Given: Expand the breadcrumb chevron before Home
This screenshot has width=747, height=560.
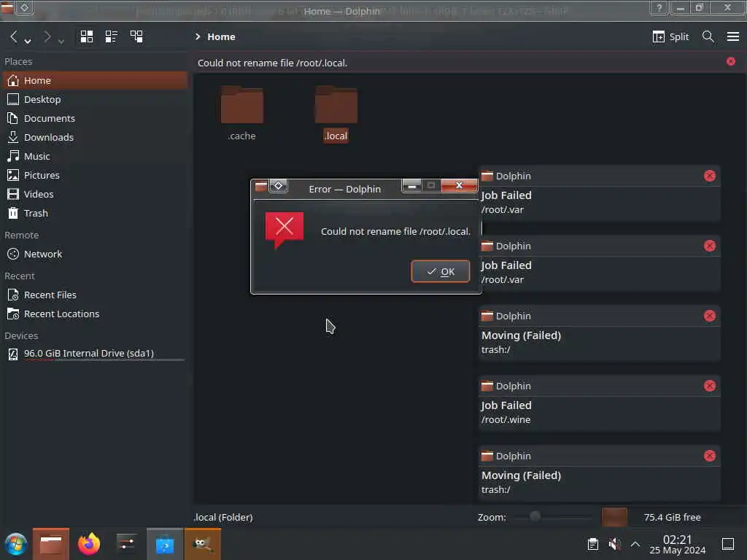Looking at the screenshot, I should (198, 36).
